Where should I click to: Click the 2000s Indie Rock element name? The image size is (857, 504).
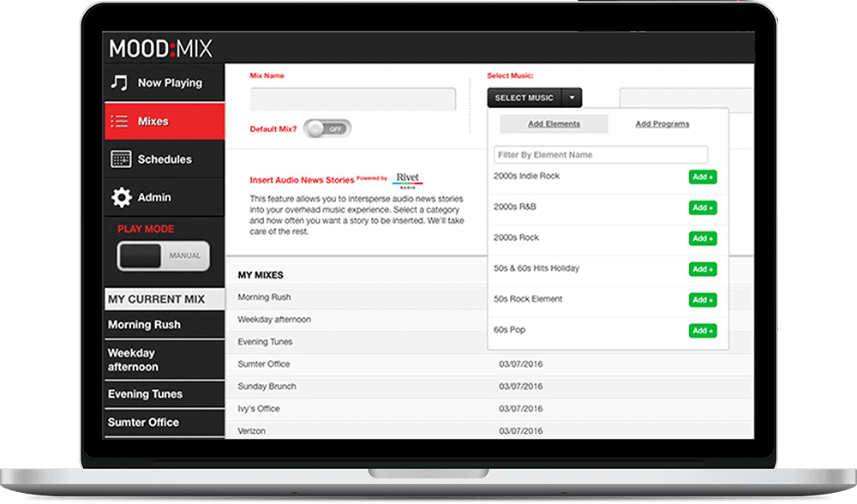pos(526,176)
